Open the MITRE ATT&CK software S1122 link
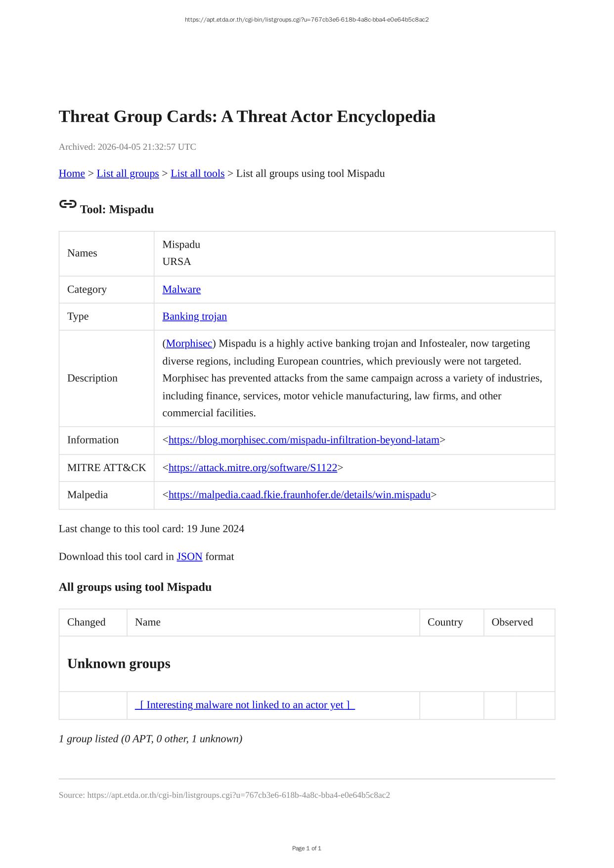The height and width of the screenshot is (868, 614). point(253,468)
